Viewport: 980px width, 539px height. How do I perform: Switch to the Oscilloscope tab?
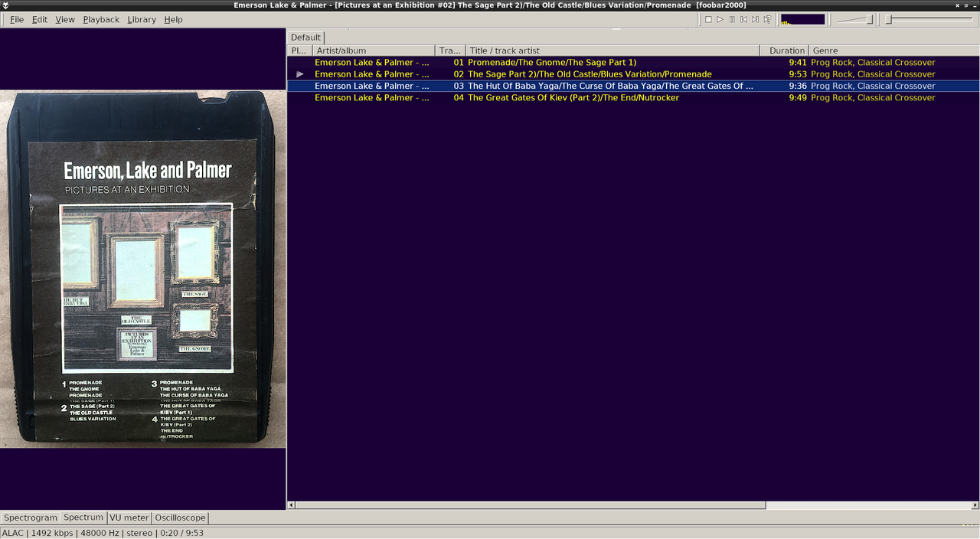point(180,518)
